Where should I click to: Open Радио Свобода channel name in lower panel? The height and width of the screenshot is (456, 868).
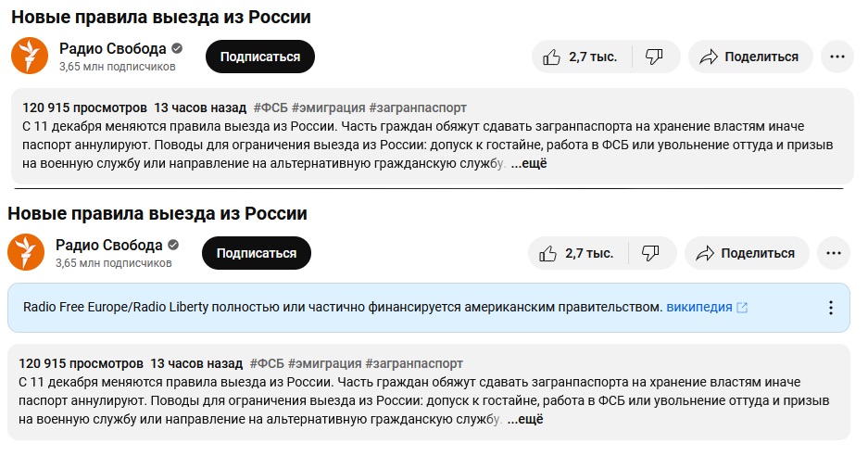[x=109, y=245]
